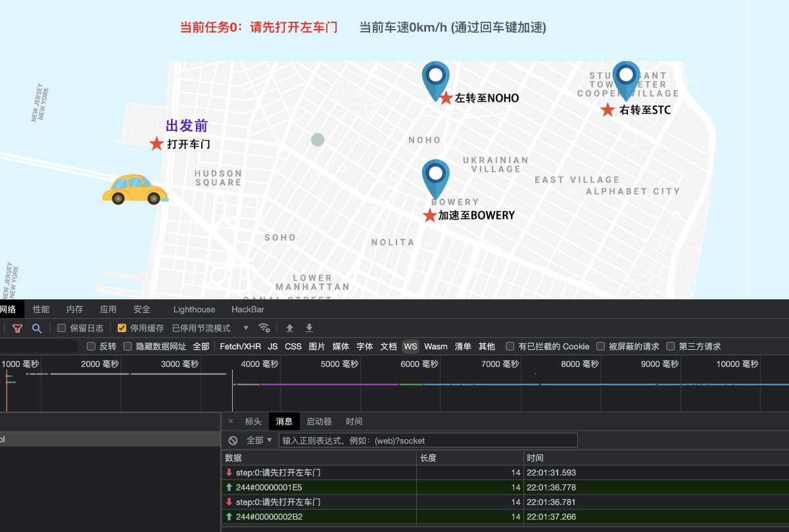Click the 右转至STC map label

(x=645, y=110)
